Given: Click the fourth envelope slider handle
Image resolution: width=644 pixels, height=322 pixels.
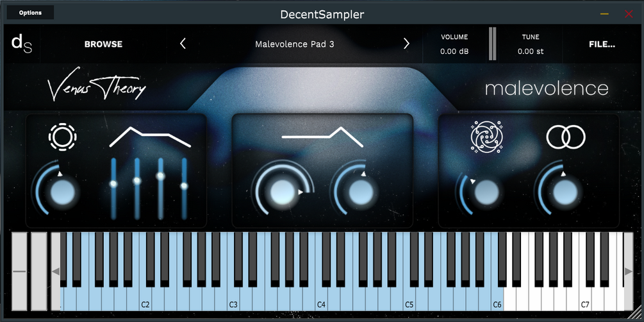Looking at the screenshot, I should click(x=184, y=186).
